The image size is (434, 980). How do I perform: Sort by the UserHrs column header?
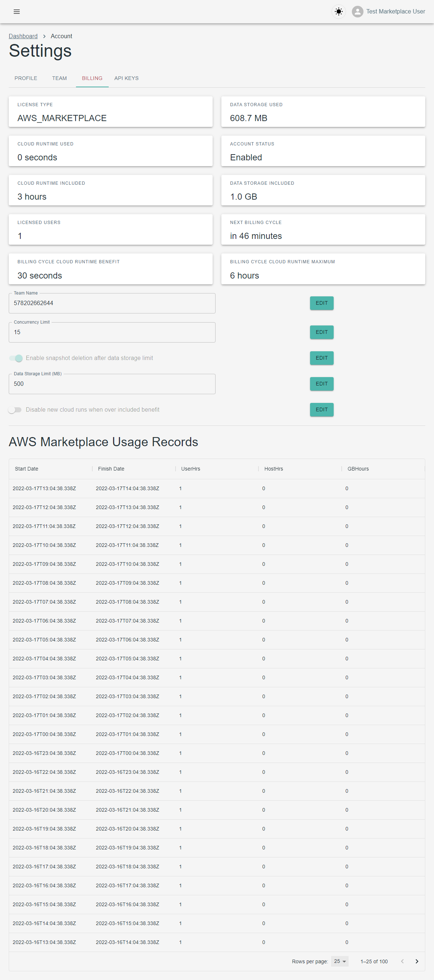(190, 469)
